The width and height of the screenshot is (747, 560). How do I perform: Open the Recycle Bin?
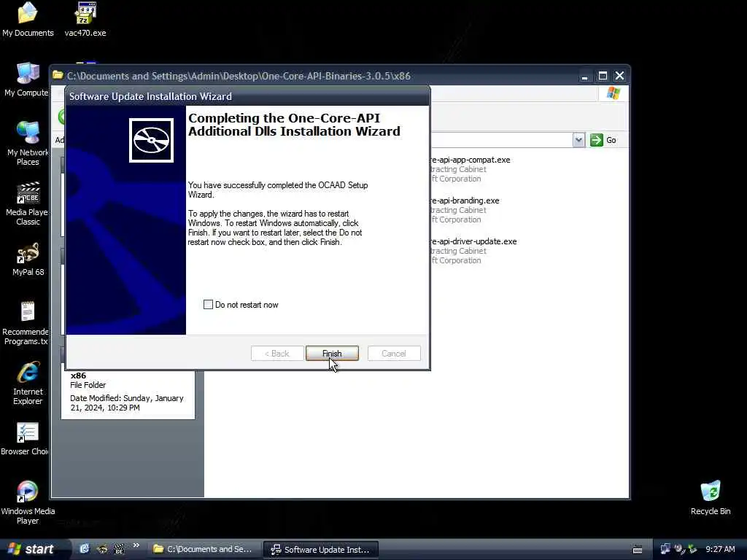[x=711, y=497]
